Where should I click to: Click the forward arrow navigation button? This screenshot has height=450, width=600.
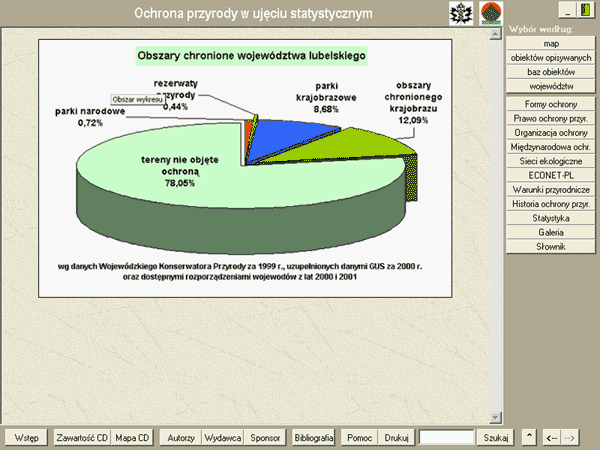coord(570,438)
